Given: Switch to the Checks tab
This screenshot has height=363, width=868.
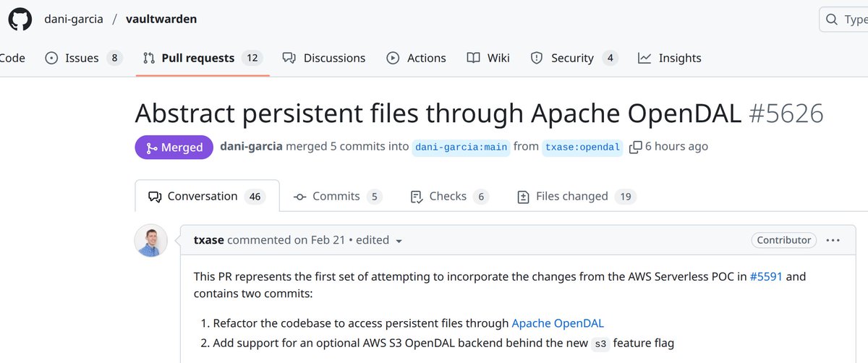Looking at the screenshot, I should 449,196.
